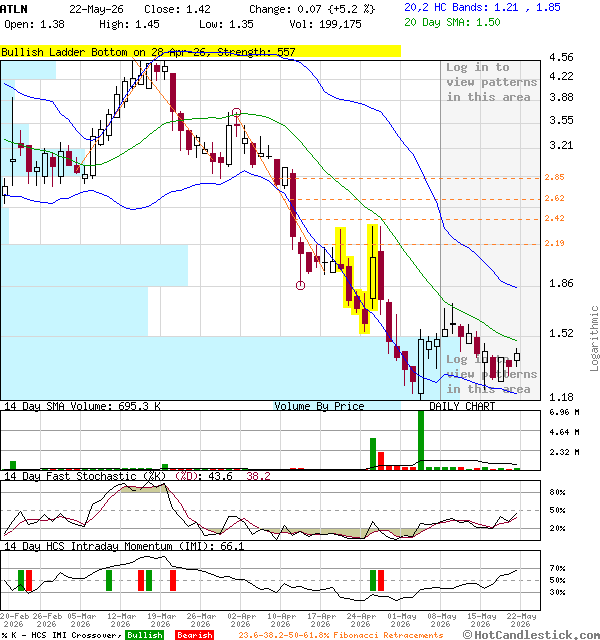The image size is (600, 640).
Task: Select the 2.85 Fibonacci retracement label
Action: pyautogui.click(x=554, y=177)
